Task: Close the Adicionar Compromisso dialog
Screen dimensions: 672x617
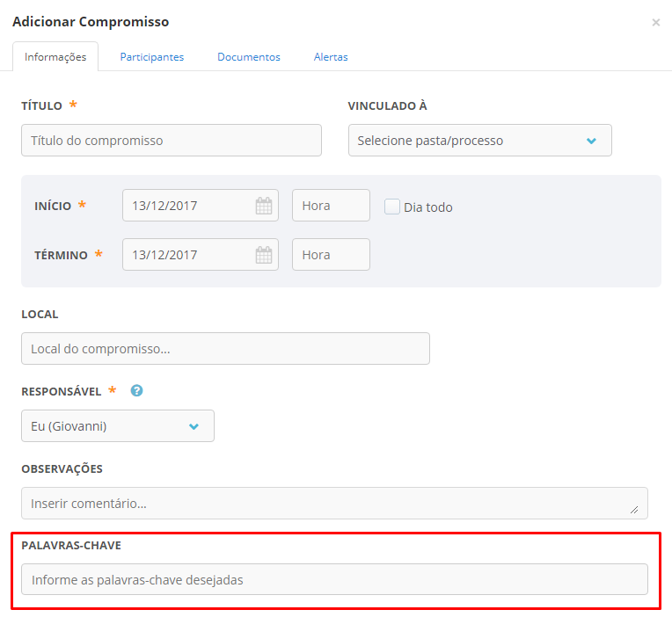Action: coord(655,22)
